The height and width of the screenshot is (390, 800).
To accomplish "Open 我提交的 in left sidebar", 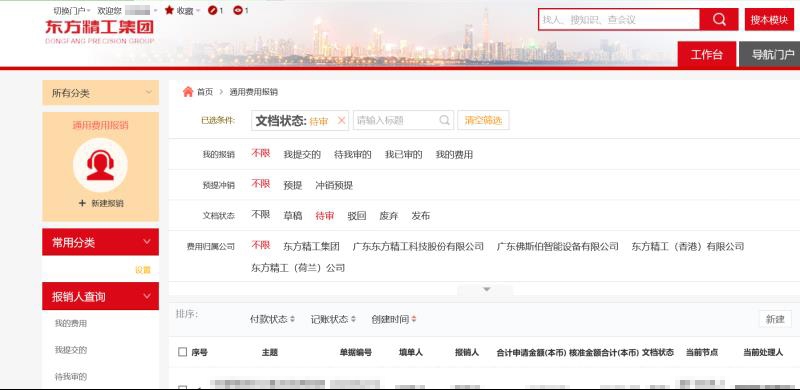I will [71, 350].
